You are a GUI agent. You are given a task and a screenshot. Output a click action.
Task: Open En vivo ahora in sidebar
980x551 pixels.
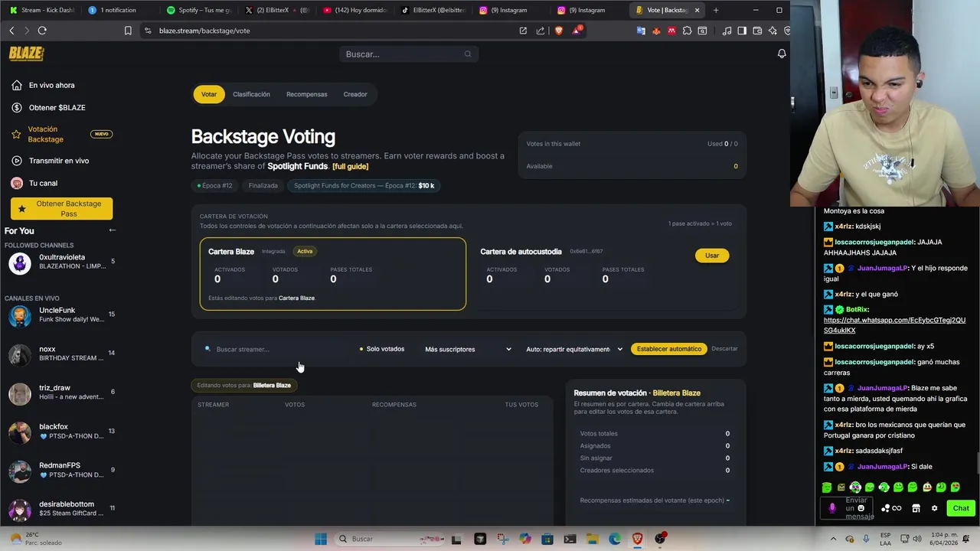pos(51,85)
